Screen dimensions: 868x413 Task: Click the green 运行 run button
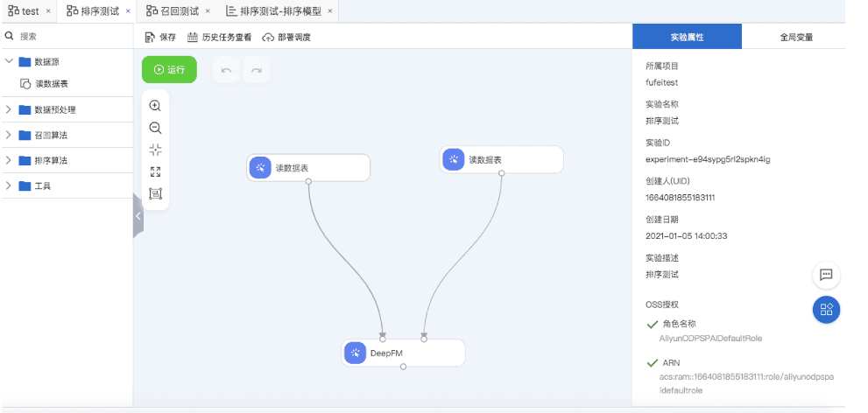point(169,70)
